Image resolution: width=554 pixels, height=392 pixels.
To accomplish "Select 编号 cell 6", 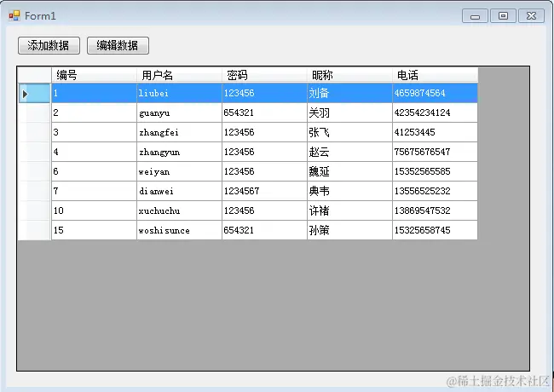I will pos(94,171).
